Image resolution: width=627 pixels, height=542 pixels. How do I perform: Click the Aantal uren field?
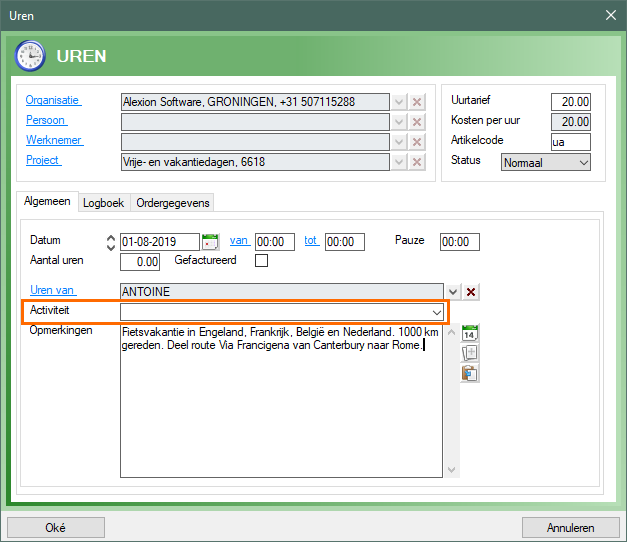click(140, 262)
